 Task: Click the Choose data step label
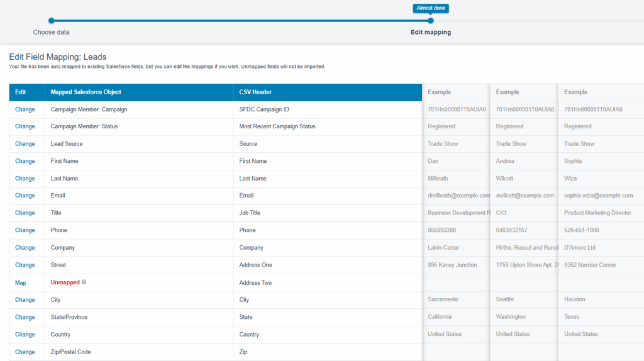point(52,32)
